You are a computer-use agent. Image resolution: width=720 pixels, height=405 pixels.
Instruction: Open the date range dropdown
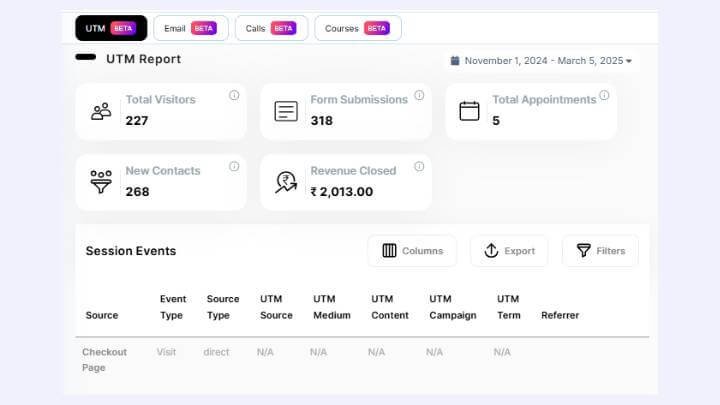(x=542, y=61)
